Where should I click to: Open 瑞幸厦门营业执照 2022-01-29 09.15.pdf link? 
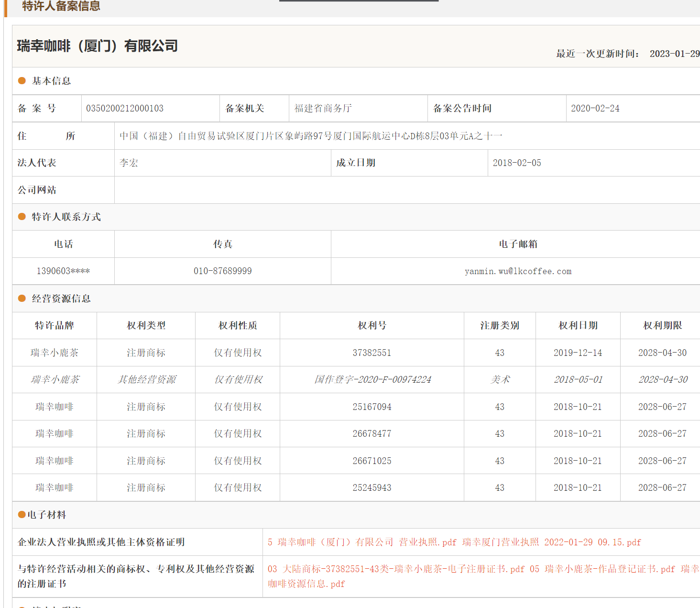pos(552,542)
